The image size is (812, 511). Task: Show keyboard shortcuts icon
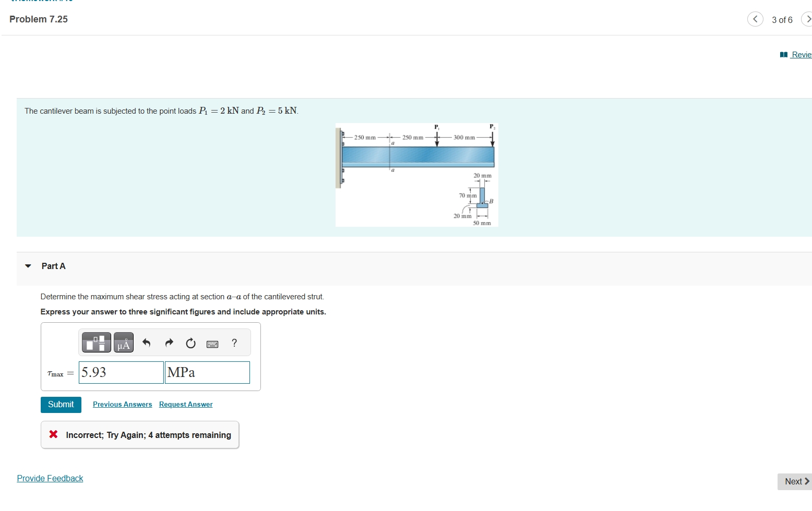click(212, 344)
